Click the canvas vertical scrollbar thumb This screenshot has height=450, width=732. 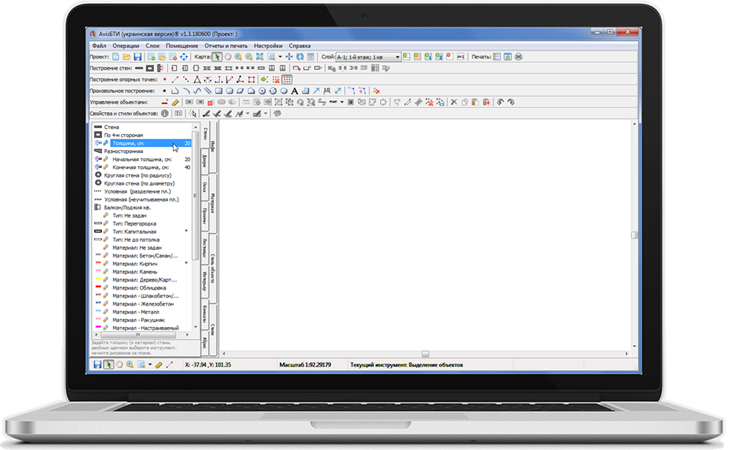(634, 235)
